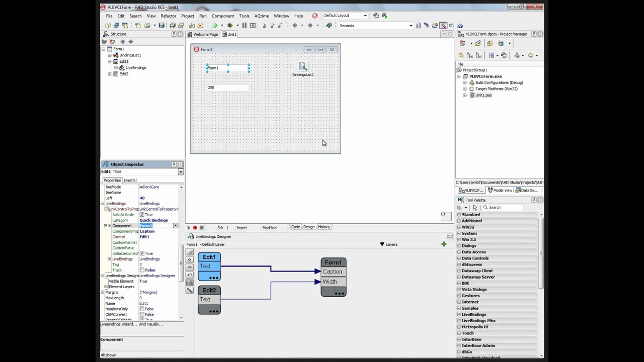
Task: Switch to the Events tab in Object Inspector
Action: click(x=129, y=180)
